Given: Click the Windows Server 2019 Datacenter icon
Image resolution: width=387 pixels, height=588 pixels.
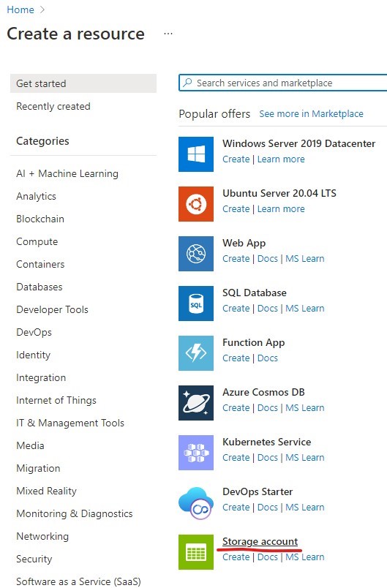Looking at the screenshot, I should [x=196, y=154].
